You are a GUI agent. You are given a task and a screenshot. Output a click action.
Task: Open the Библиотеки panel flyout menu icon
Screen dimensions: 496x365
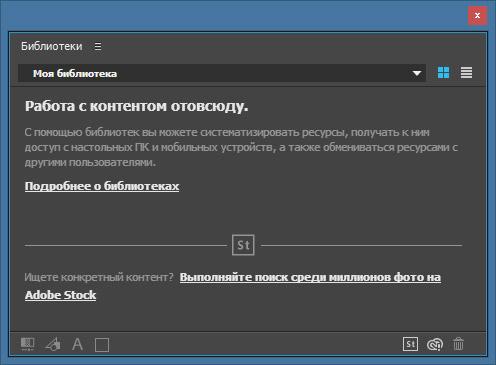pyautogui.click(x=98, y=46)
